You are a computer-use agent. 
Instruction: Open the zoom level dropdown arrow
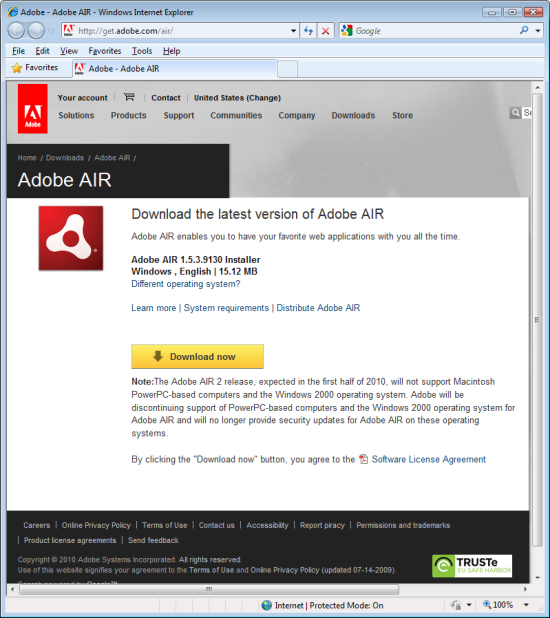(x=526, y=605)
